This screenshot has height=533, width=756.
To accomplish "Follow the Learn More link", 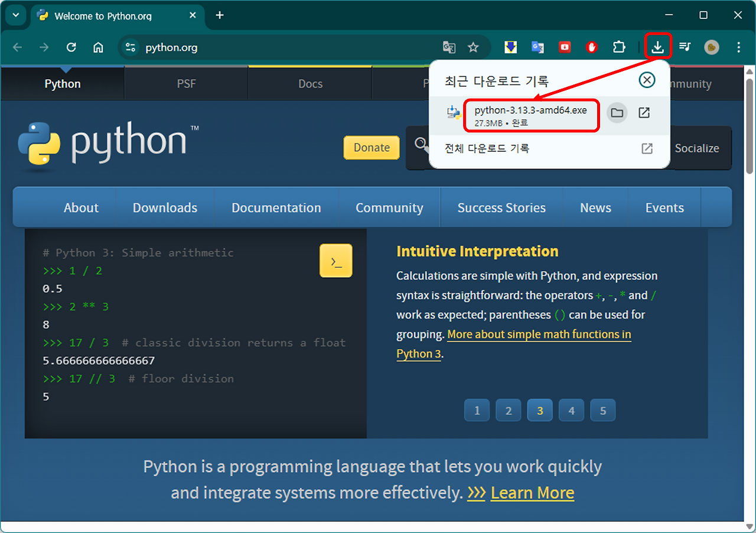I will point(532,493).
